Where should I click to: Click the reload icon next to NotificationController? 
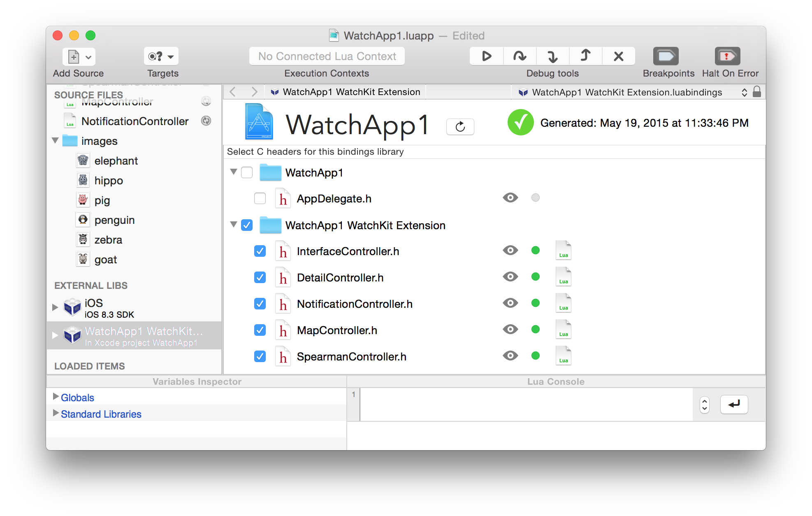[x=206, y=121]
